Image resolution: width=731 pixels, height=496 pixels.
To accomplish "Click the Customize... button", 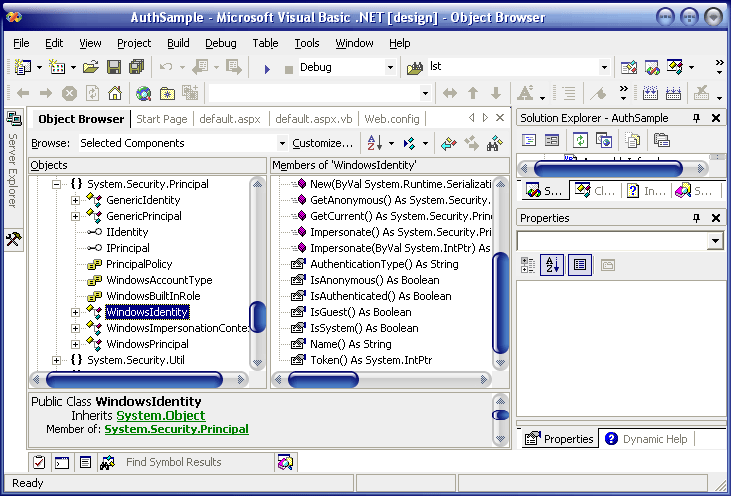I will (x=322, y=143).
